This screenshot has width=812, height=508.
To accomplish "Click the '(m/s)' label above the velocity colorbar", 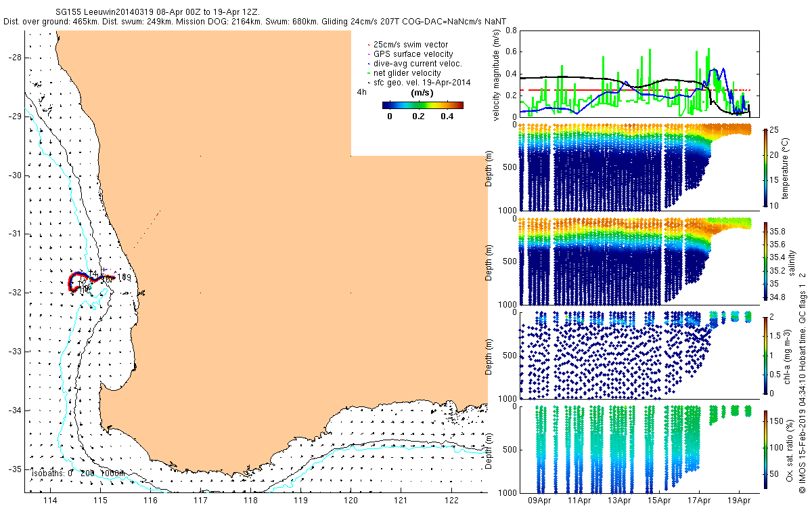I will point(423,93).
